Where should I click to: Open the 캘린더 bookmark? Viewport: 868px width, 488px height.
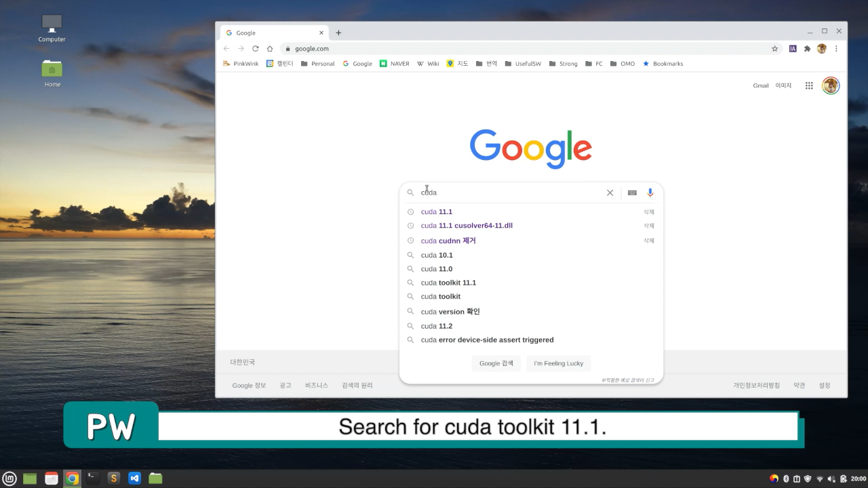(279, 64)
